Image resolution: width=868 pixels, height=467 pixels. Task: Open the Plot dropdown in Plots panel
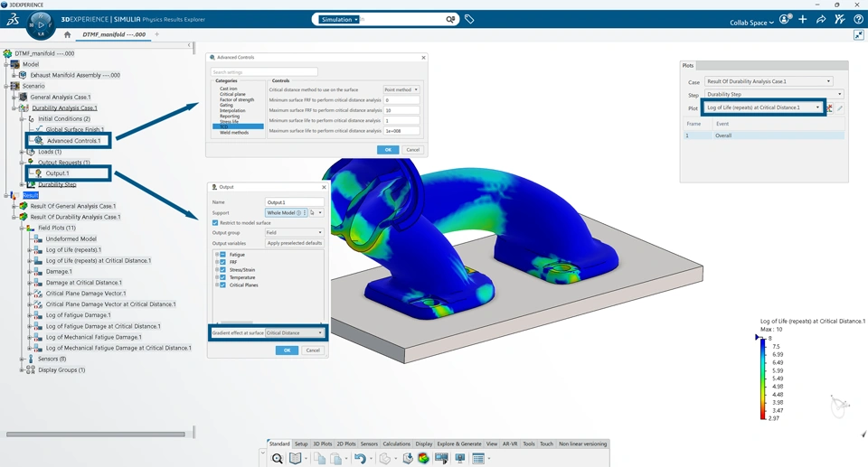[763, 107]
